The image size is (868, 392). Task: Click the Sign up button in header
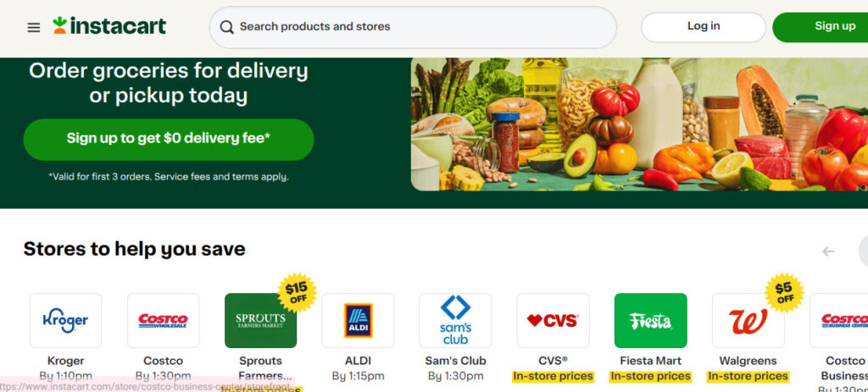pyautogui.click(x=821, y=27)
